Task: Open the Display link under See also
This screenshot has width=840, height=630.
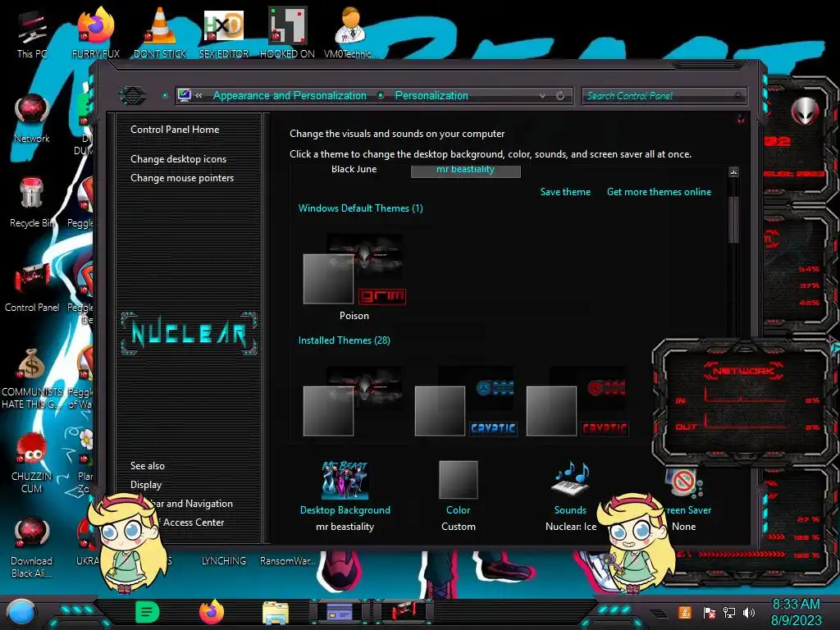Action: 146,485
